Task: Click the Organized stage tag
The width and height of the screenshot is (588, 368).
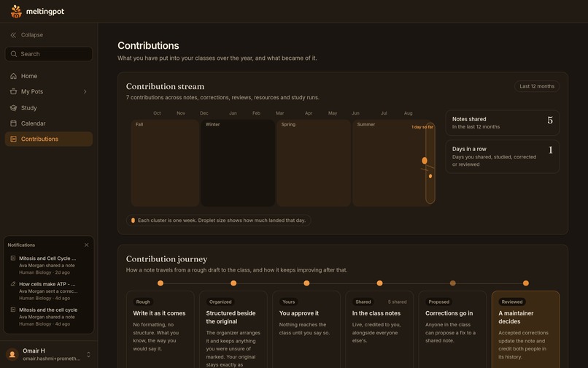Action: 220,302
